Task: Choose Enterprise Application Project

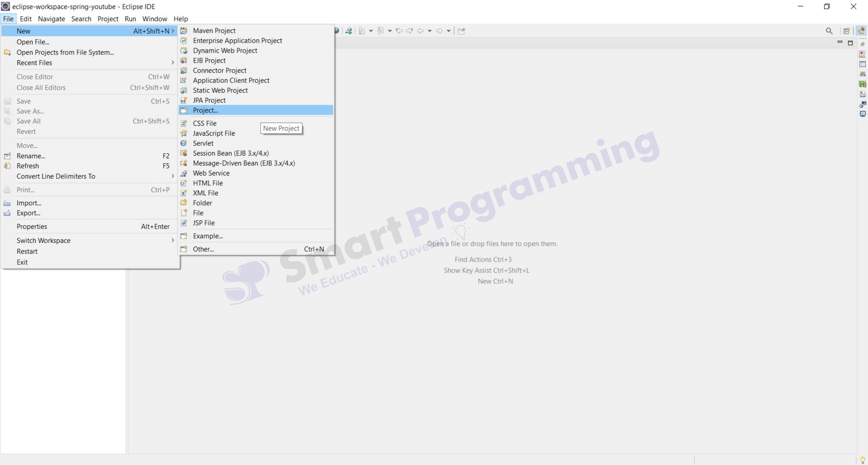Action: [256, 40]
